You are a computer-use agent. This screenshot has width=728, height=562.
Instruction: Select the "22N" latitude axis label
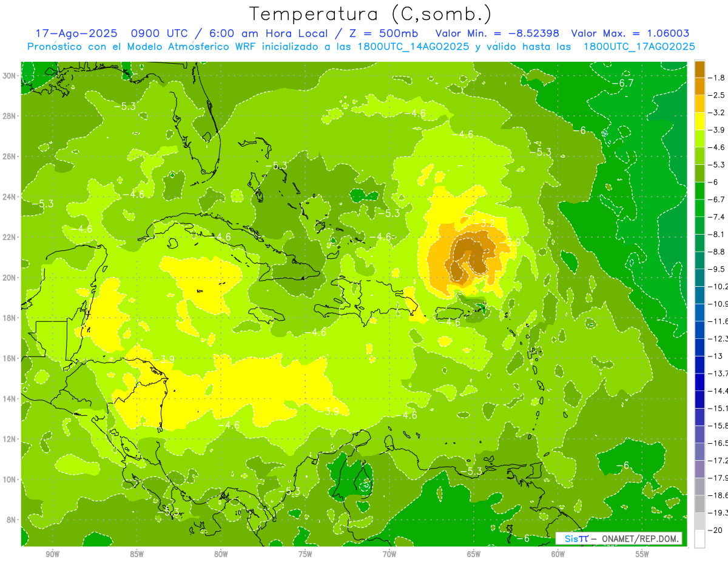9,237
